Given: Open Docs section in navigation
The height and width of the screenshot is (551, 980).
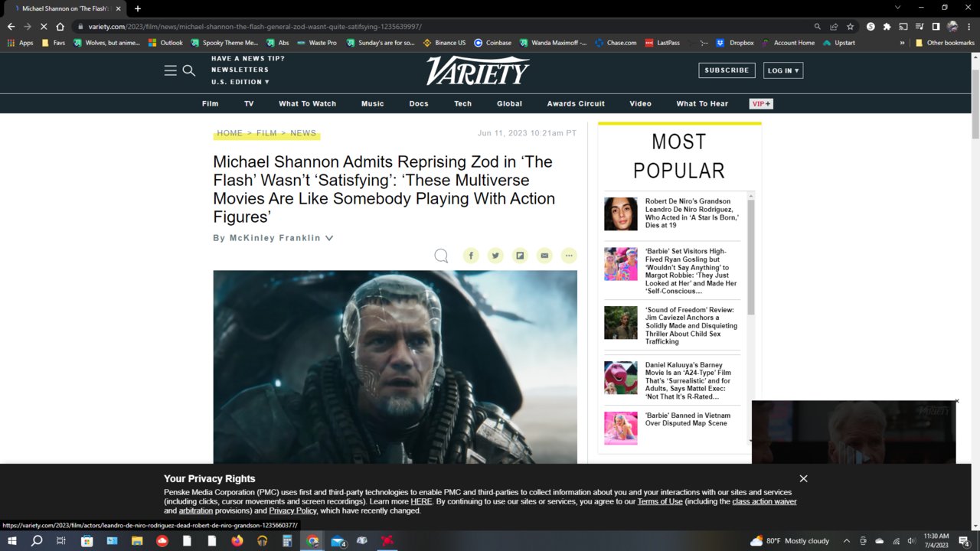Looking at the screenshot, I should [419, 103].
